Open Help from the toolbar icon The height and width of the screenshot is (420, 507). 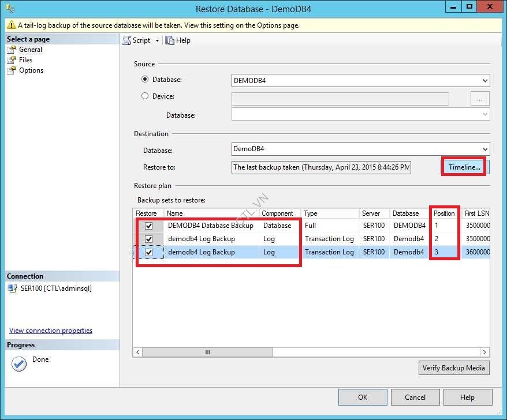click(170, 40)
